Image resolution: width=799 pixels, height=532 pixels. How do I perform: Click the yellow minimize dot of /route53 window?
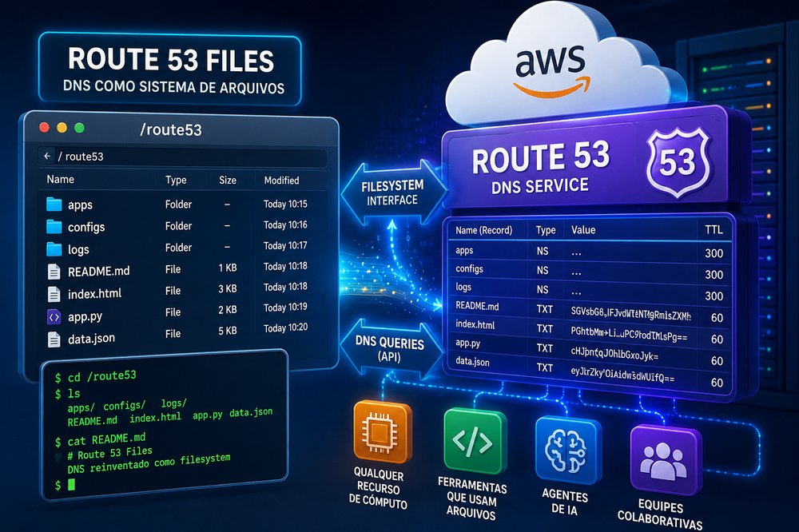(x=62, y=127)
